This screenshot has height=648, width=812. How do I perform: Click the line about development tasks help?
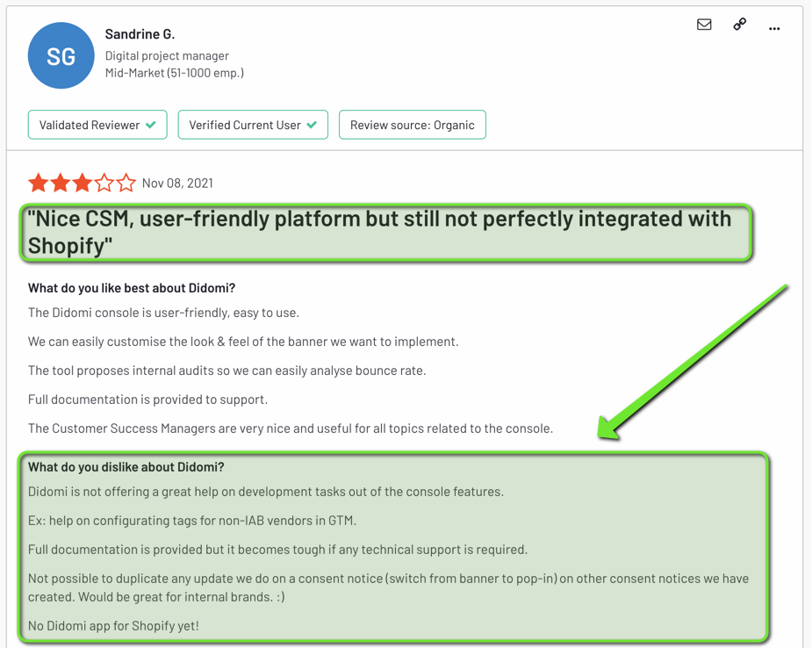266,492
